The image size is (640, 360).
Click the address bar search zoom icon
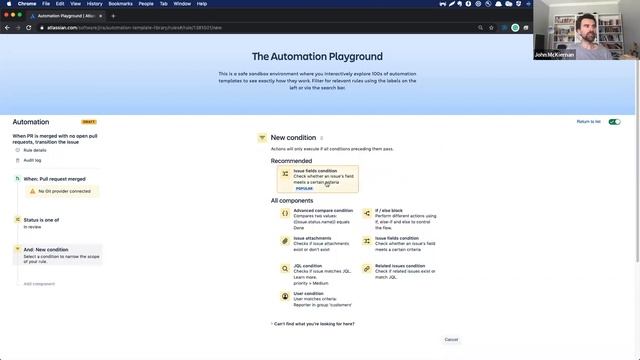point(480,28)
